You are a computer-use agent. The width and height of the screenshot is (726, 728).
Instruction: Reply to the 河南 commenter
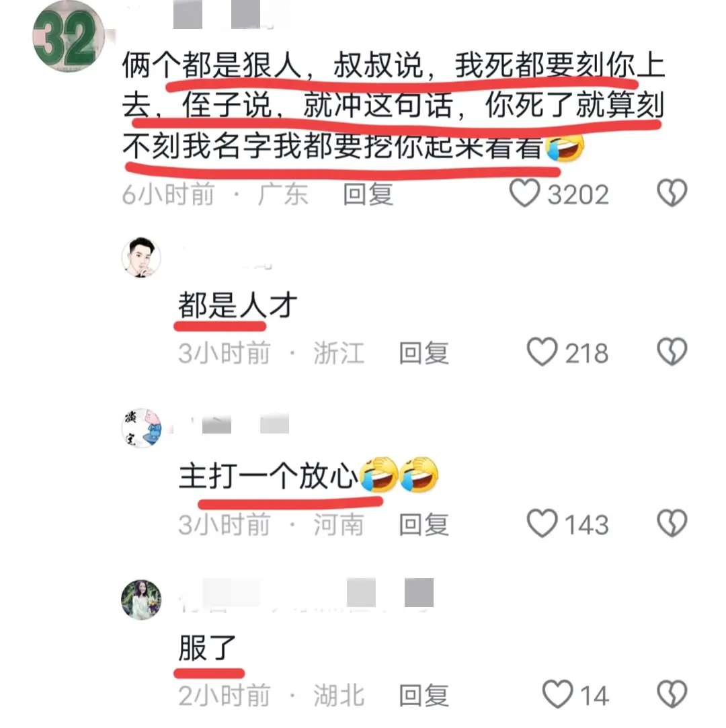424,524
